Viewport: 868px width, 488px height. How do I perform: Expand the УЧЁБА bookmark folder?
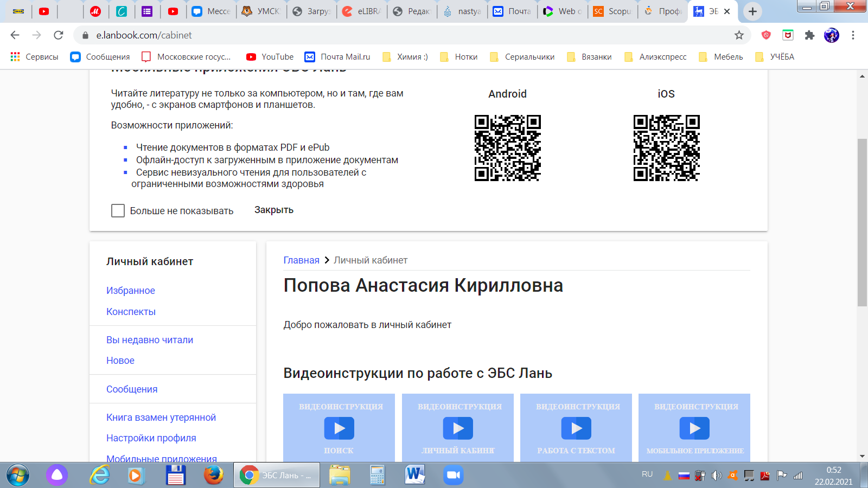775,57
